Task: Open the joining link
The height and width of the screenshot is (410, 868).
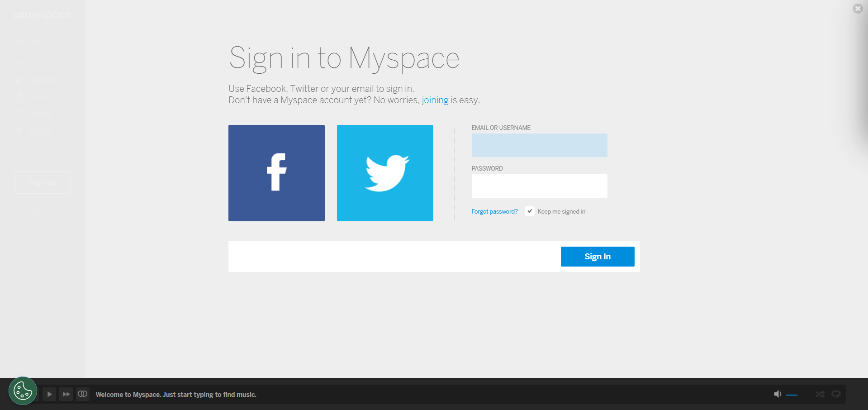Action: [x=434, y=100]
